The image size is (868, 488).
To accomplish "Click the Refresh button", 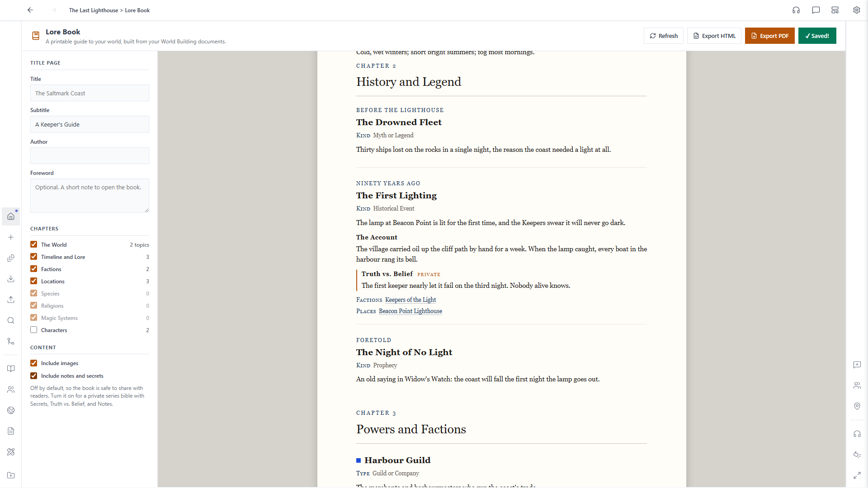I will point(663,36).
